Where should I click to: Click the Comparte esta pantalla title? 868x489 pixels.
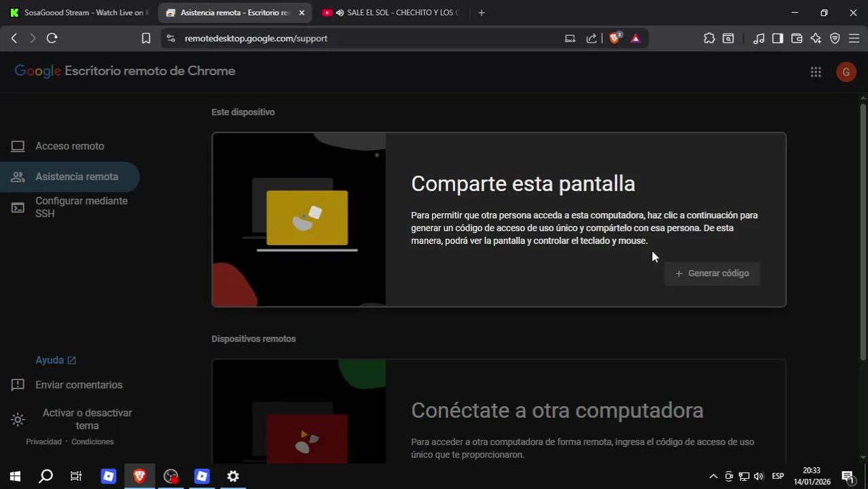pyautogui.click(x=523, y=183)
